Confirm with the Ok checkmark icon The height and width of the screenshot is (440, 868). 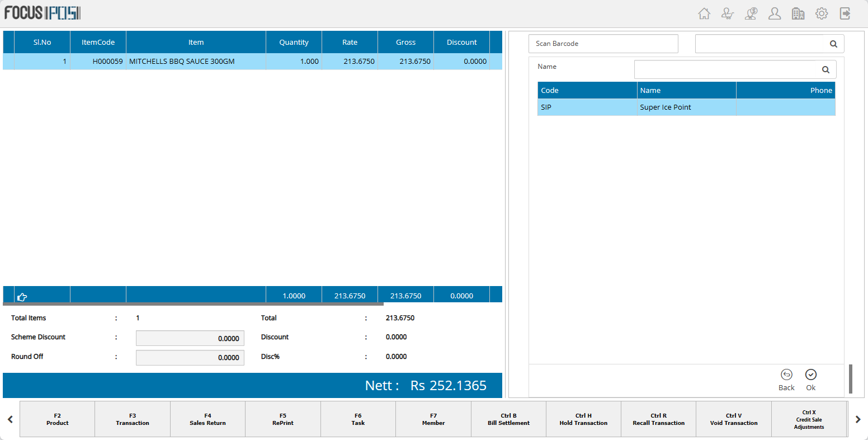pos(811,375)
